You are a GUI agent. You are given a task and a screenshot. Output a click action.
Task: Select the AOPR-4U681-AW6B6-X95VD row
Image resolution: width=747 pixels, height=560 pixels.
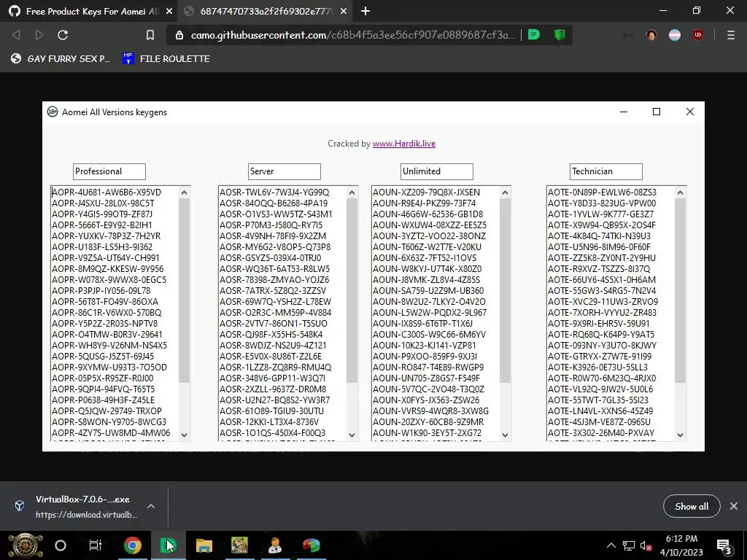point(107,192)
